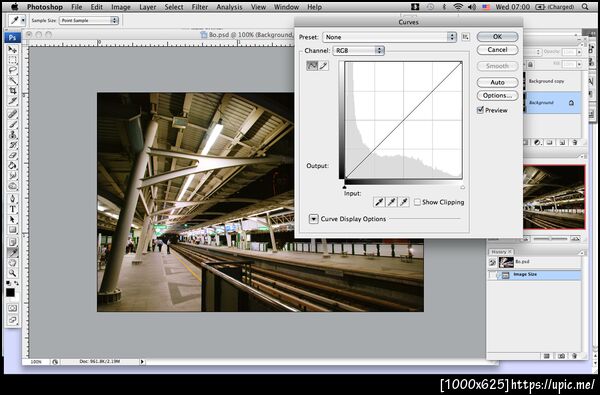
Task: Choose the pencil draw-curve tool
Action: tap(324, 66)
